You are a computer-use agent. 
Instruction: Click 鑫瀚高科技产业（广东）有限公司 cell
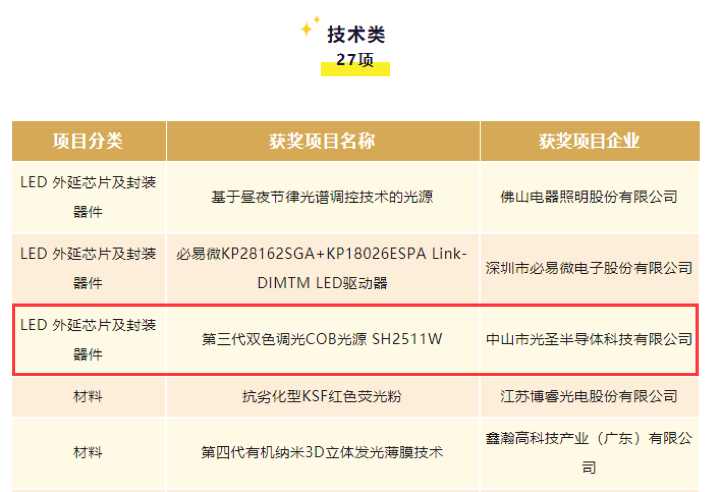click(590, 452)
